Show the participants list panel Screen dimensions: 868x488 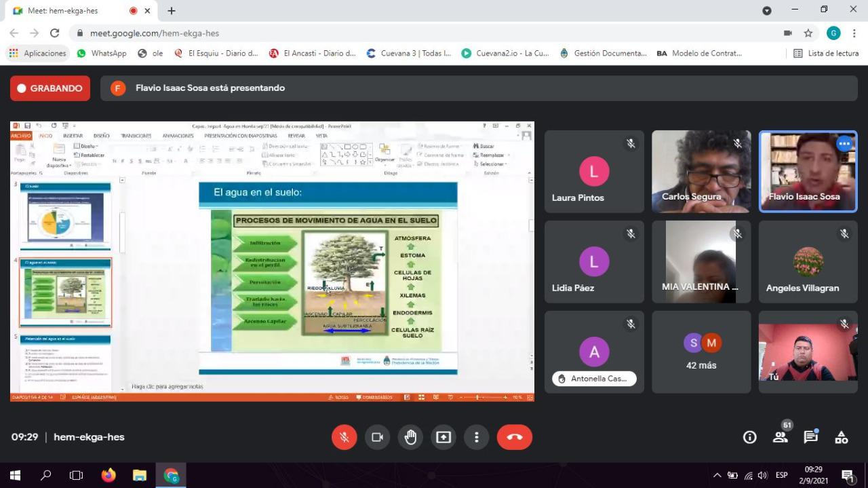781,437
